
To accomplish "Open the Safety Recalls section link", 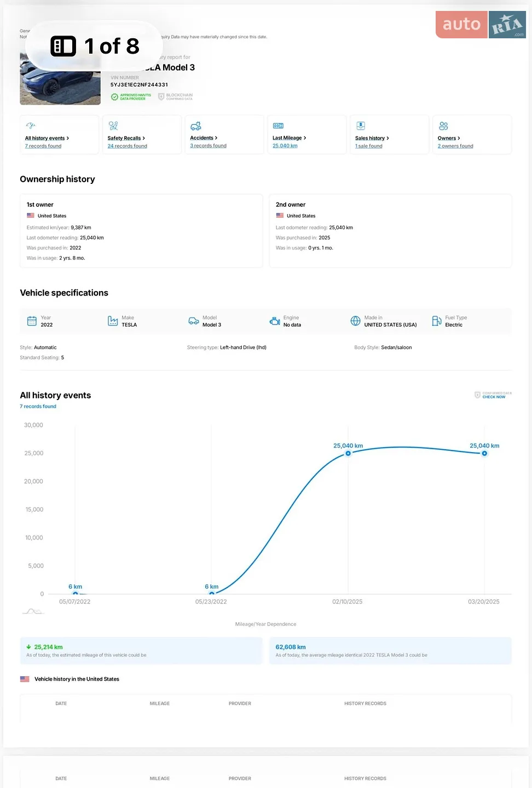I will click(x=126, y=138).
